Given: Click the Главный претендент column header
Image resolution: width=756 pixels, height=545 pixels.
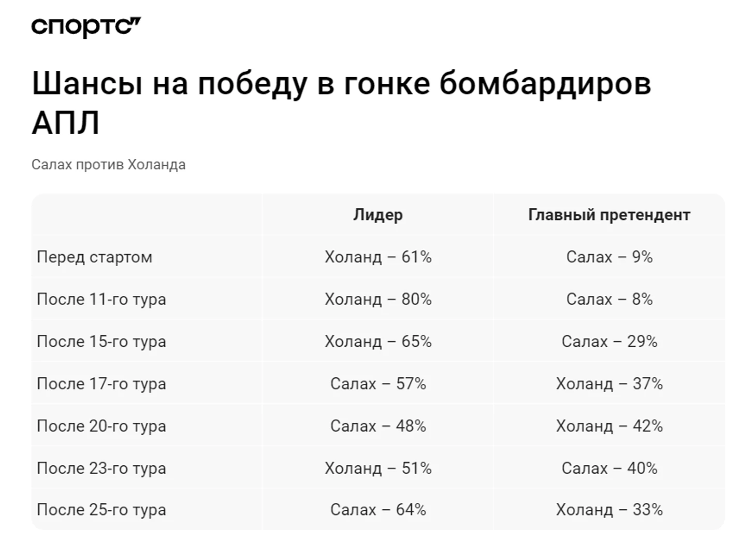Looking at the screenshot, I should pyautogui.click(x=609, y=215).
